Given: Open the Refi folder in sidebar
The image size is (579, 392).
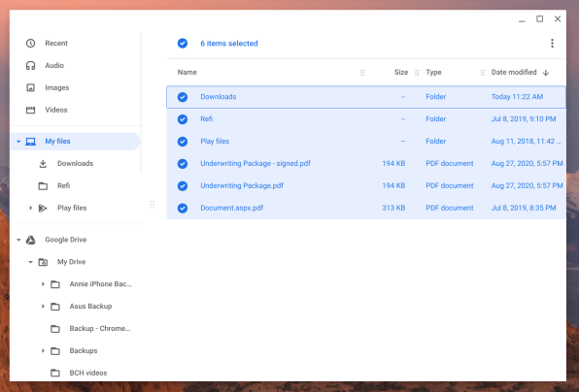Looking at the screenshot, I should point(63,185).
